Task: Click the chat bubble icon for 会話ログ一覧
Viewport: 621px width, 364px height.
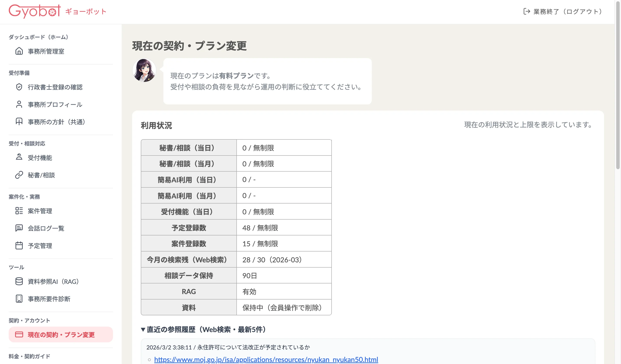Action: click(19, 228)
